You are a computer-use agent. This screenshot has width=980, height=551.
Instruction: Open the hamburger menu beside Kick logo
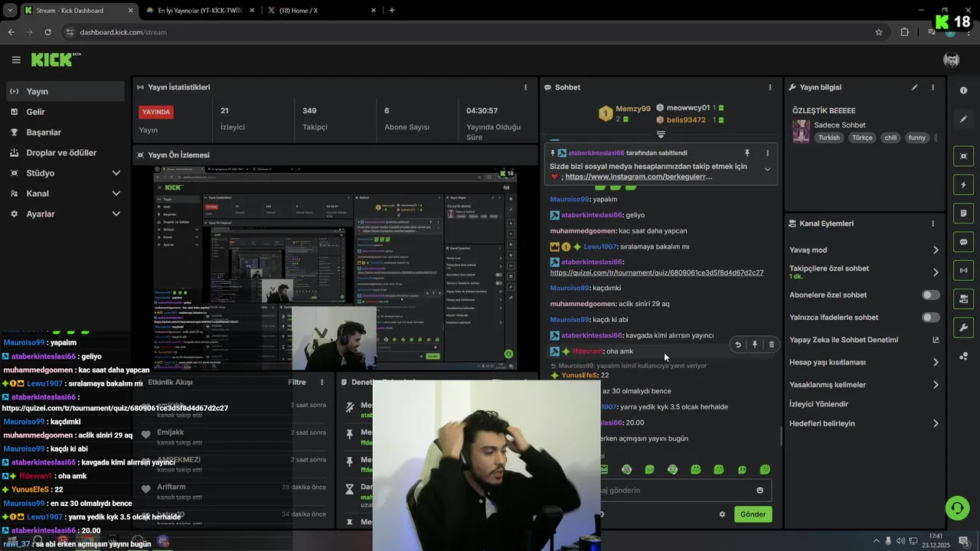point(16,60)
